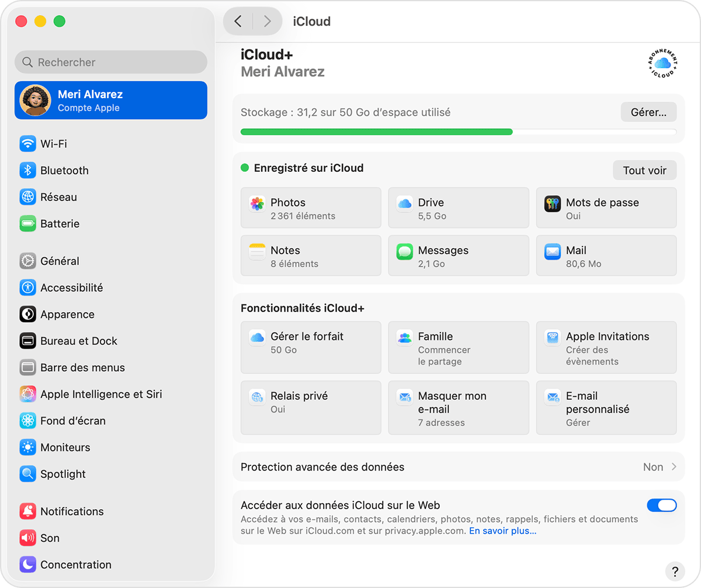Open Masquer mon e-mail feature
This screenshot has height=588, width=701.
(458, 407)
